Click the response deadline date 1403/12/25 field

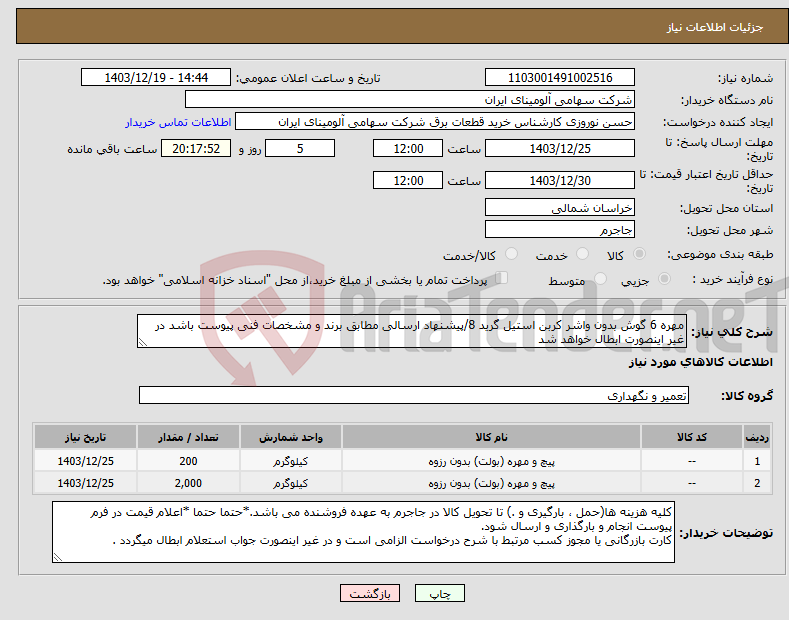(x=560, y=148)
